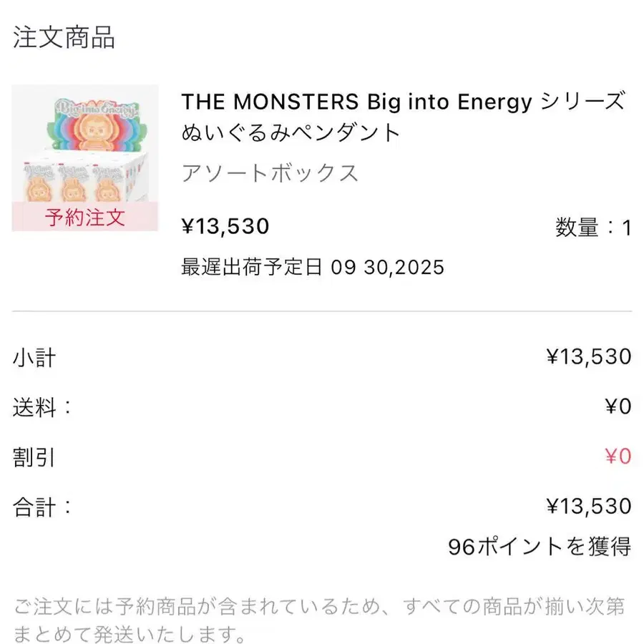Tap the ご注文には予約商品 shipping notice text

tap(319, 620)
